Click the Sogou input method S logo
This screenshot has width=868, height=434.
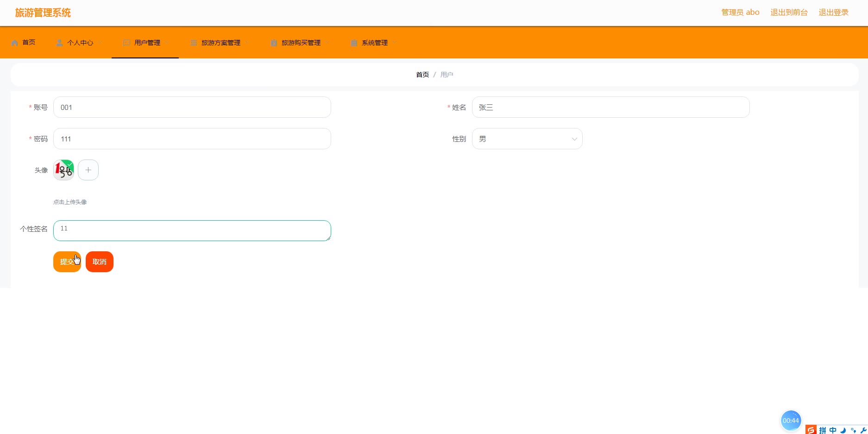[811, 430]
